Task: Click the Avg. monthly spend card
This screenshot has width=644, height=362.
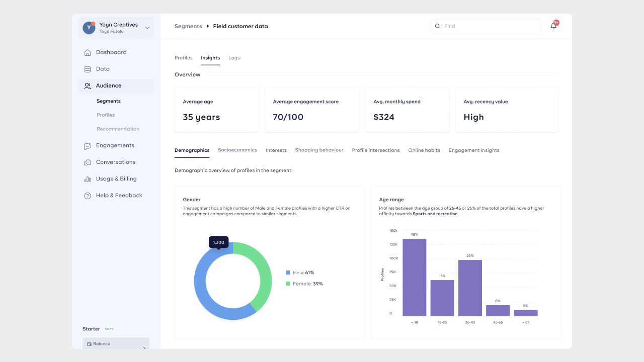Action: coord(408,110)
